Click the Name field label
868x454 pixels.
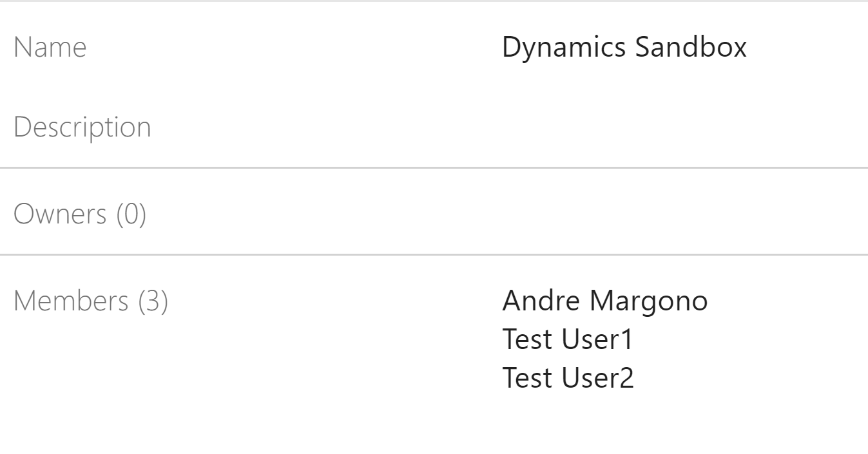pyautogui.click(x=50, y=48)
